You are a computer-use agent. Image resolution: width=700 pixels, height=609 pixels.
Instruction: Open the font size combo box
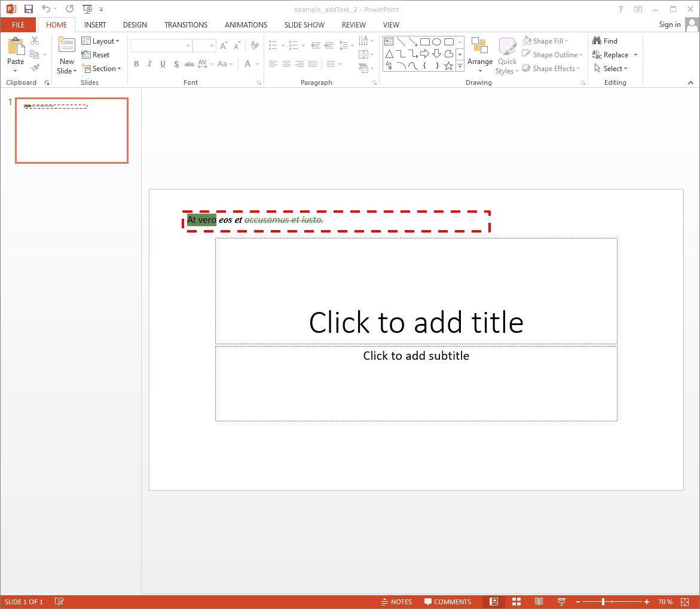[204, 45]
